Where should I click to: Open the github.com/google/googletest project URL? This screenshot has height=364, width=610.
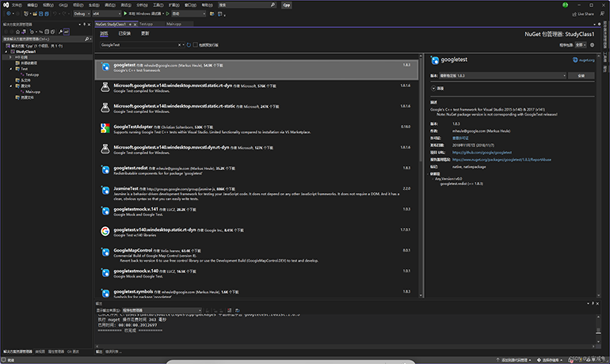[x=482, y=153]
